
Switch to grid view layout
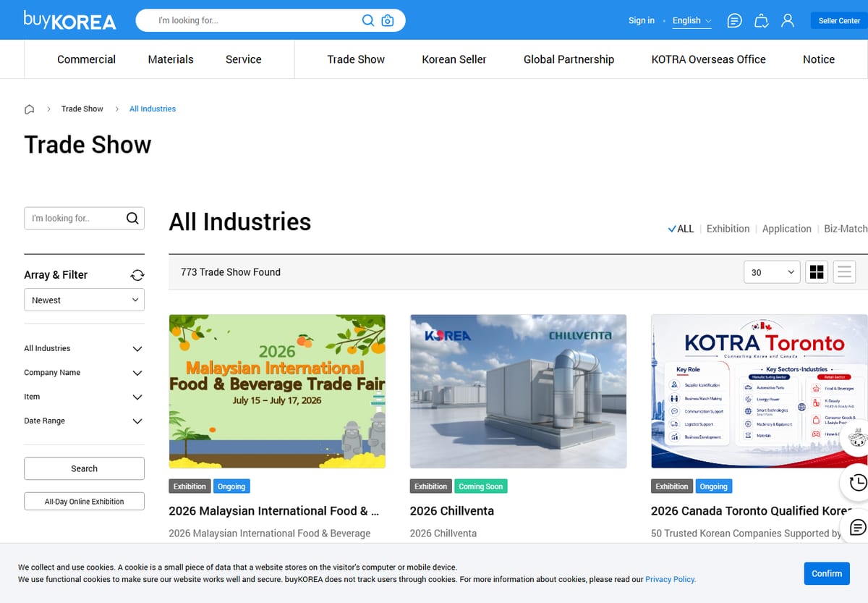click(817, 272)
